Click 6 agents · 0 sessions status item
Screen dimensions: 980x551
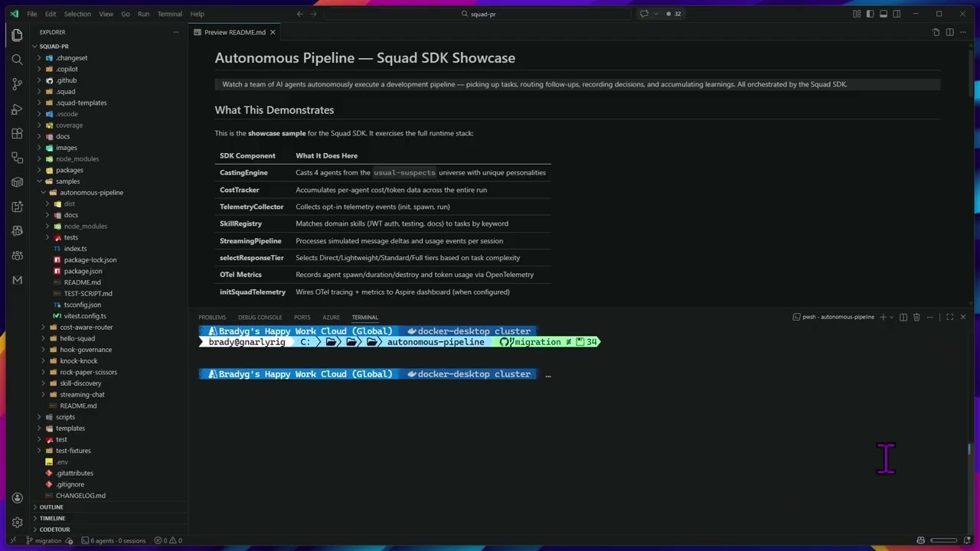tap(113, 540)
